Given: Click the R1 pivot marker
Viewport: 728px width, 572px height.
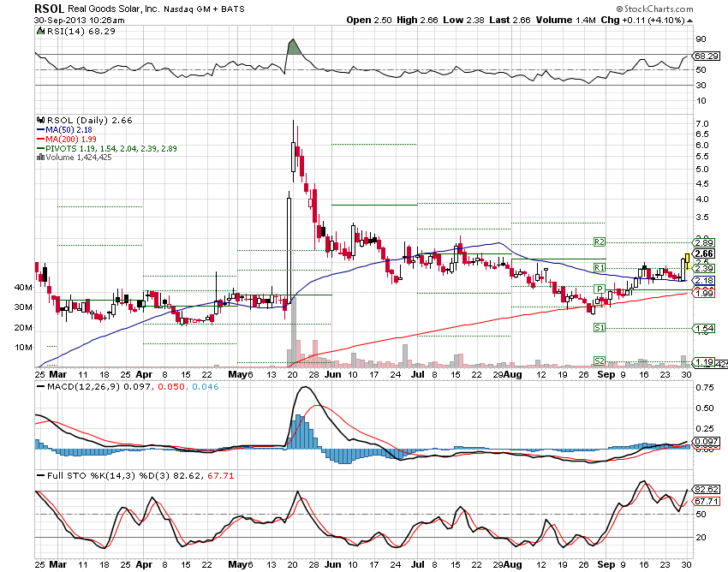Looking at the screenshot, I should coord(600,267).
